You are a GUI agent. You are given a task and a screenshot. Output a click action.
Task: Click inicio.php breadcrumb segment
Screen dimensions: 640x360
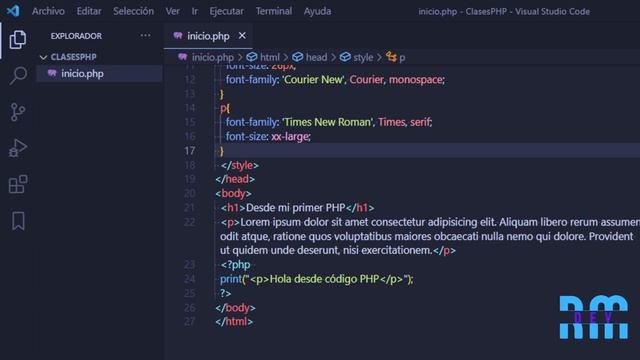click(x=213, y=57)
